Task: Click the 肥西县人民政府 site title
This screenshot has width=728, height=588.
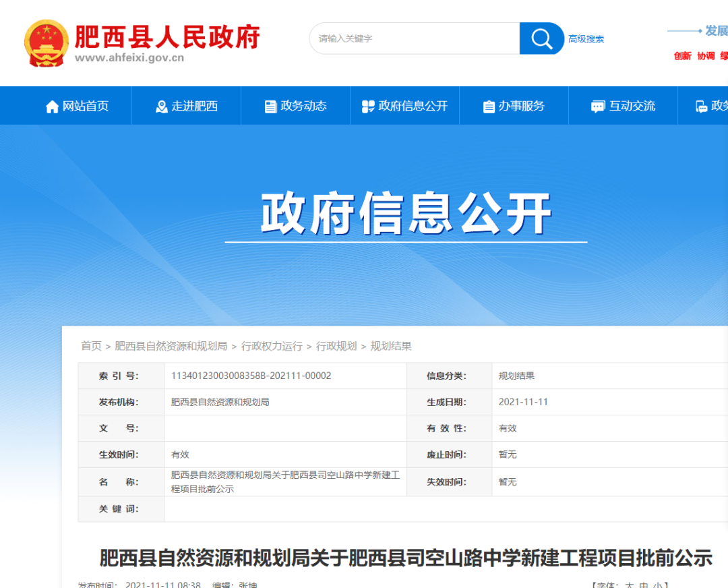Action: [167, 36]
